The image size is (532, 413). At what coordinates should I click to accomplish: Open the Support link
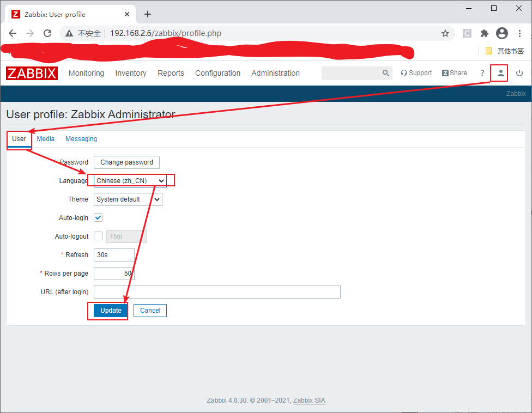(x=416, y=73)
